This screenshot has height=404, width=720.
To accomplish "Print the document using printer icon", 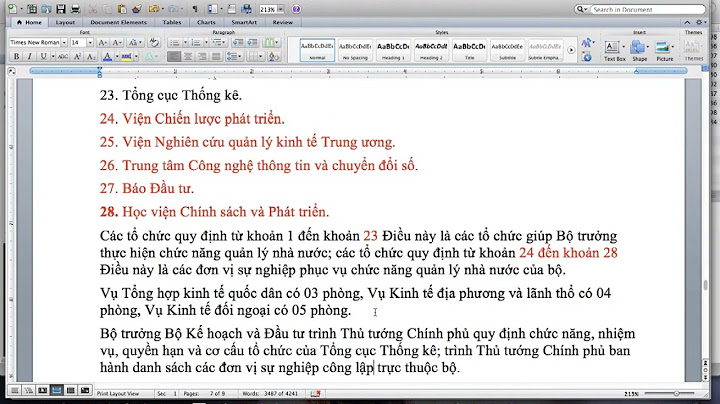I will coord(75,9).
